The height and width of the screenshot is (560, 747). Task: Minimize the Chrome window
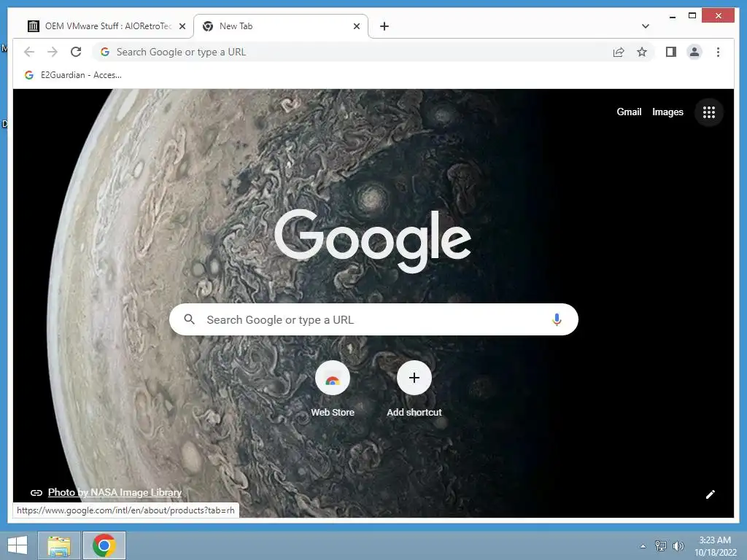tap(672, 16)
